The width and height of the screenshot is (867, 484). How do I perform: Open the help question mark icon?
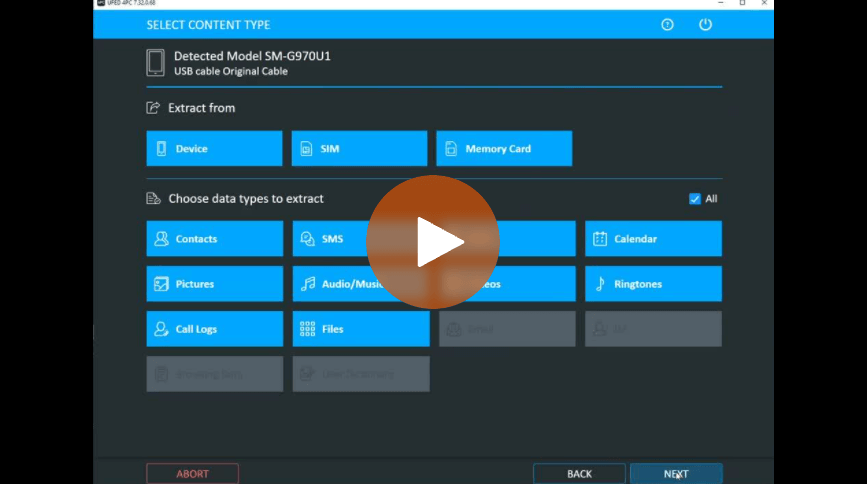click(x=668, y=25)
